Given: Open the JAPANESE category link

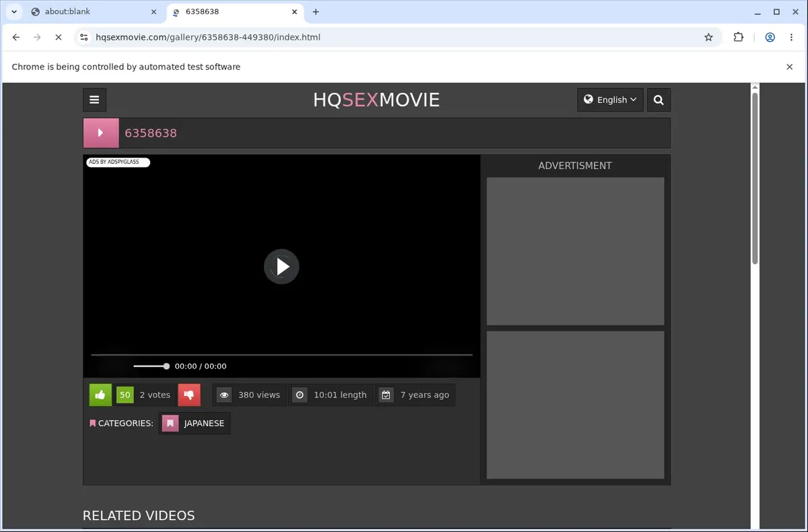Looking at the screenshot, I should click(195, 423).
